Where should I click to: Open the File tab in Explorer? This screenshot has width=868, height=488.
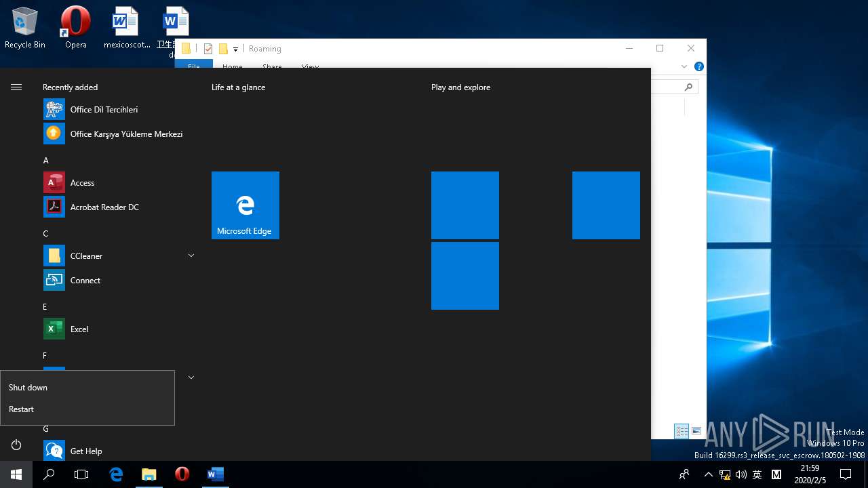(x=194, y=65)
